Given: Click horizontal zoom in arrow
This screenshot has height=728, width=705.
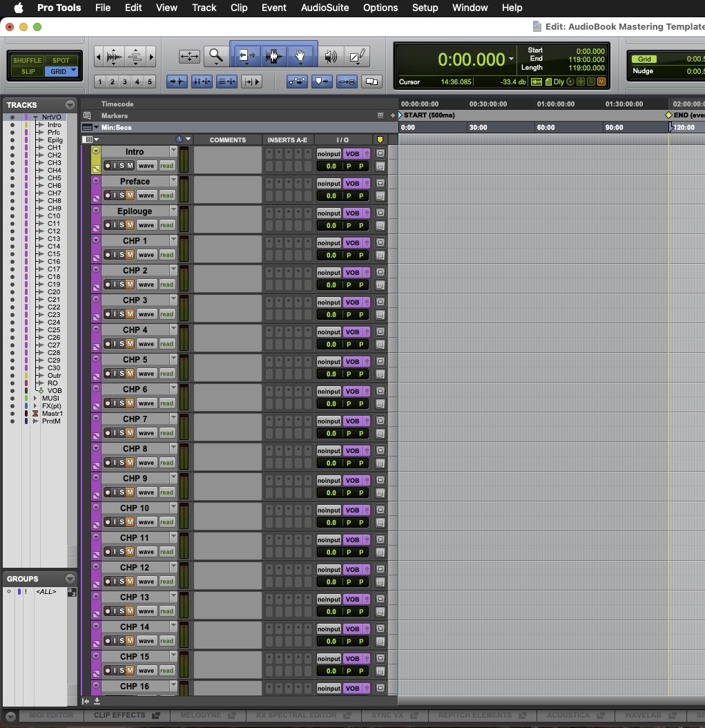Looking at the screenshot, I should coord(151,57).
